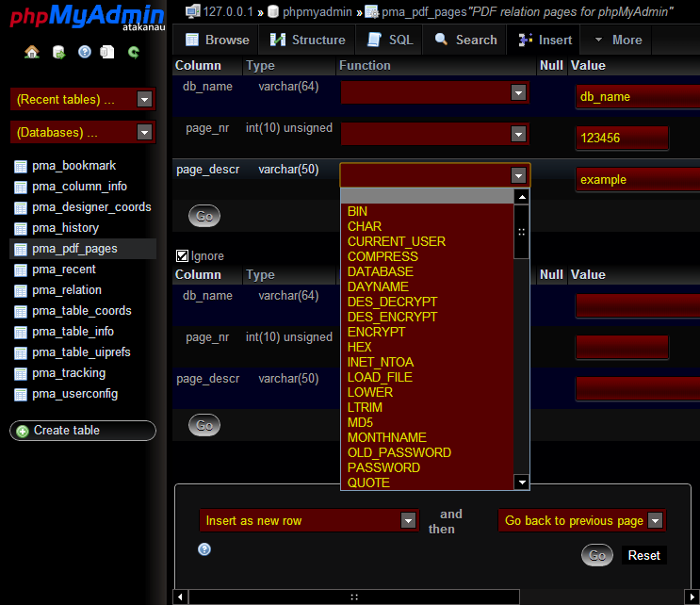Click table icon beside pma_tracking

click(x=21, y=374)
